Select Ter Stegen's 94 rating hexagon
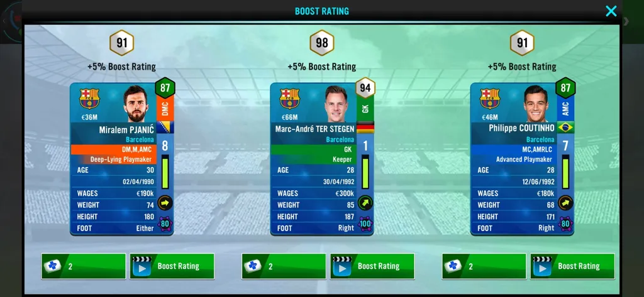 pos(365,87)
